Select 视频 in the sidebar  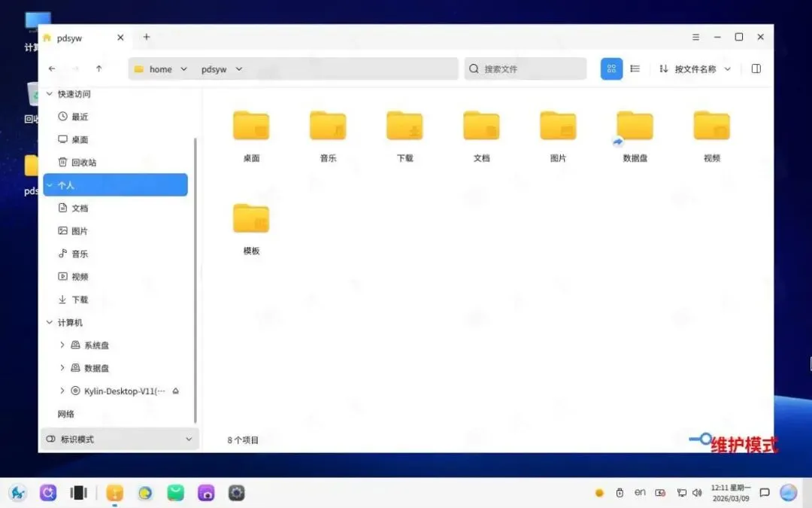(80, 276)
